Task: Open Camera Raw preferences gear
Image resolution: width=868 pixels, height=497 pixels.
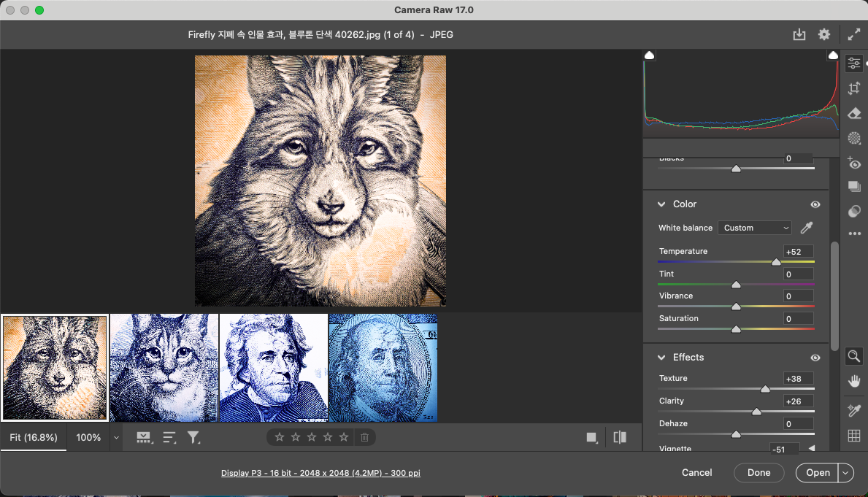Action: pos(824,34)
